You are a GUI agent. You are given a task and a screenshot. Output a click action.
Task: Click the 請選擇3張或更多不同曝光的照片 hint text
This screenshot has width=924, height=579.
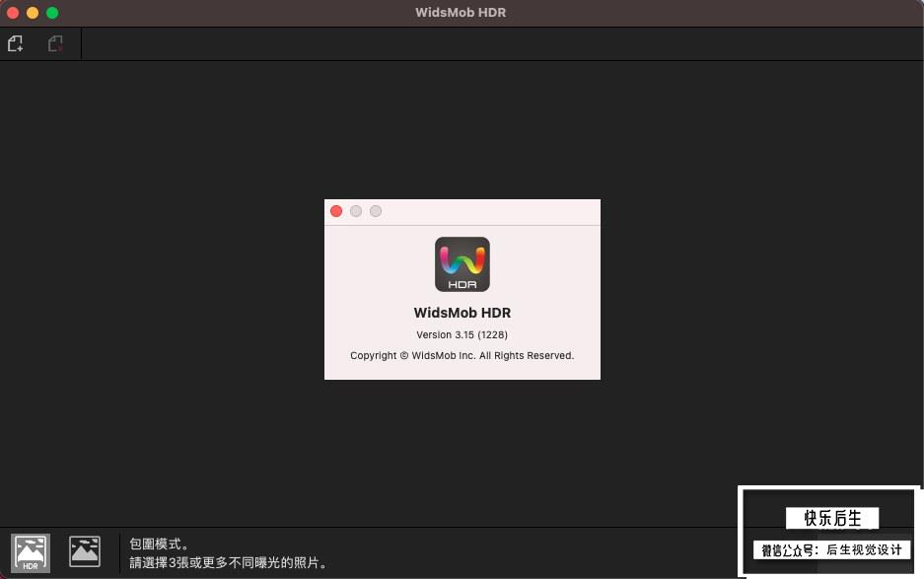pyautogui.click(x=228, y=562)
